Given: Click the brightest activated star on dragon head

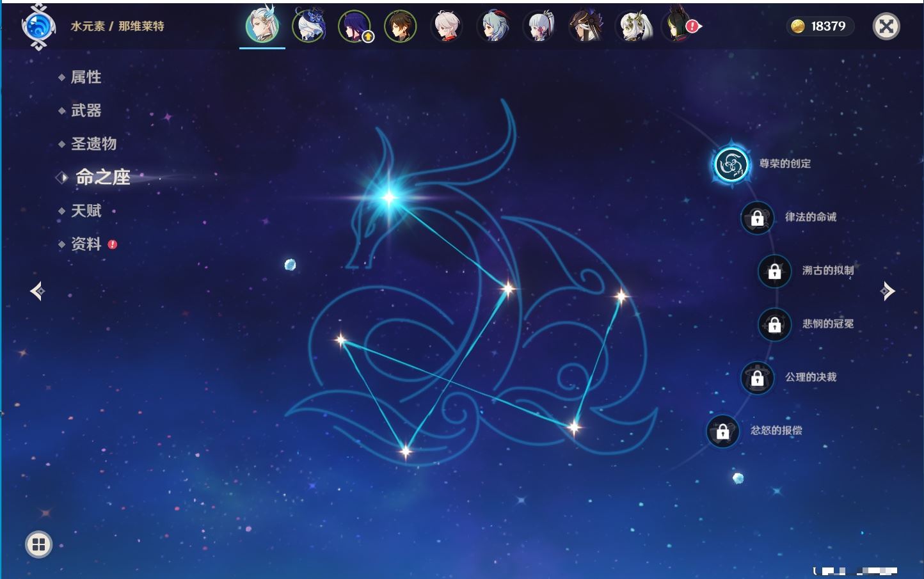Looking at the screenshot, I should point(388,198).
